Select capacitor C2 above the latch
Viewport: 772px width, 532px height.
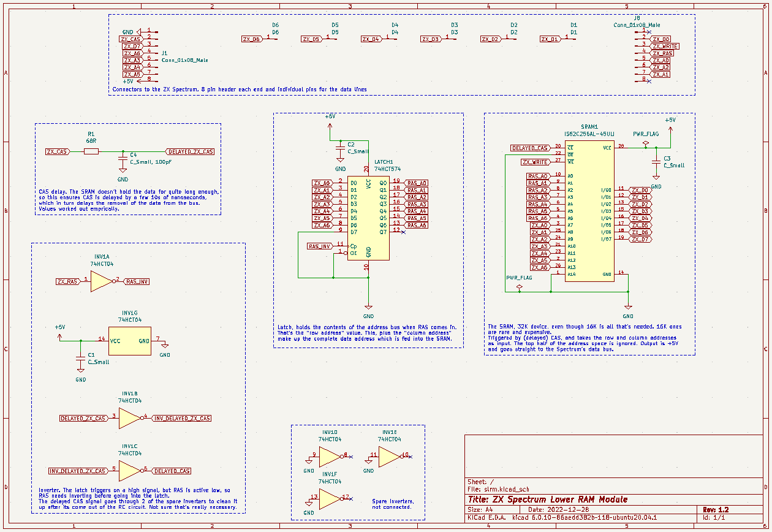tap(340, 150)
